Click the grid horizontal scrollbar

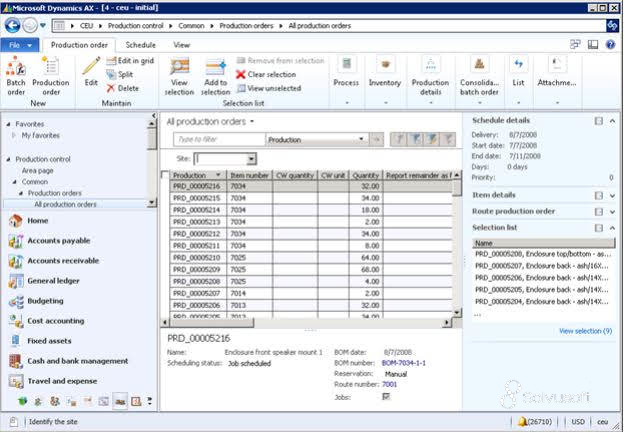pyautogui.click(x=207, y=323)
